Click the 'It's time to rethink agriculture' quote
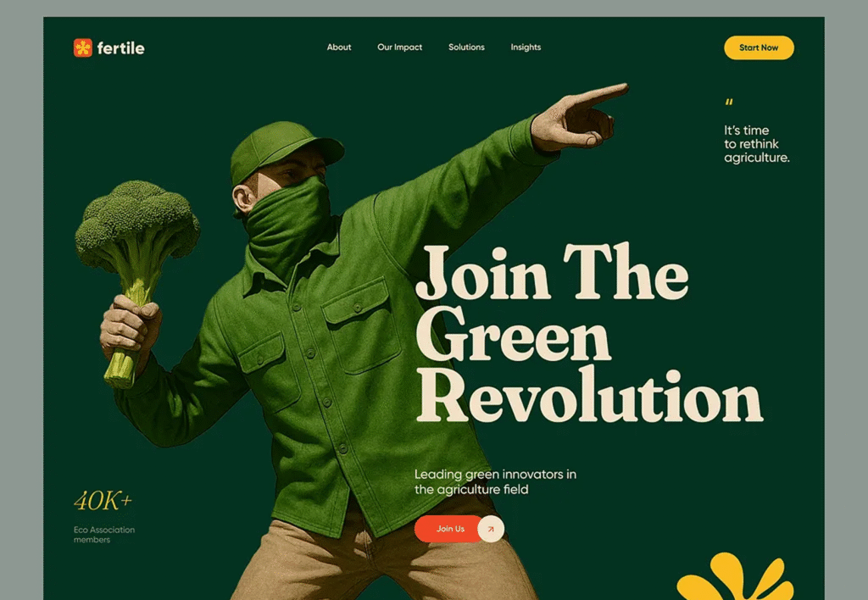The height and width of the screenshot is (600, 868). click(756, 144)
